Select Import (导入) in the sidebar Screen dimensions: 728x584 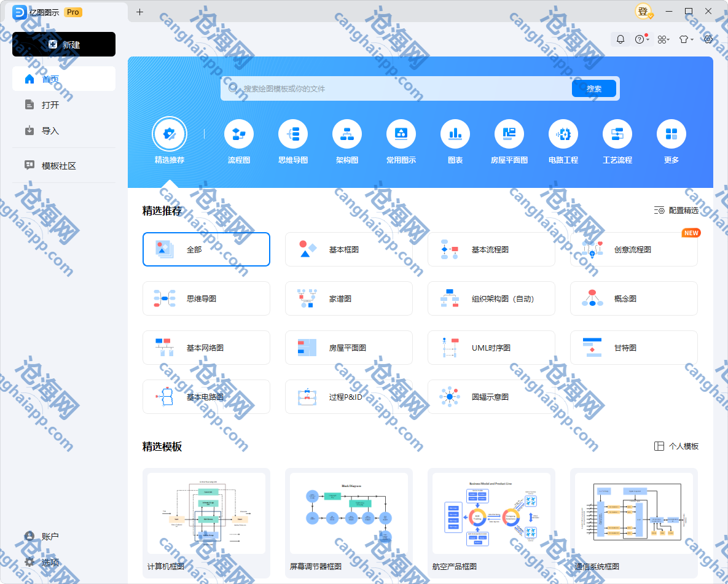point(50,131)
